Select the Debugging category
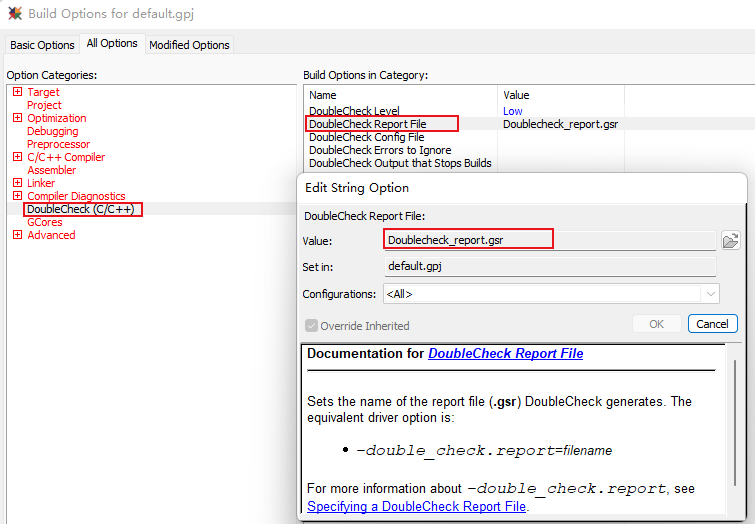The image size is (755, 524). click(x=52, y=131)
